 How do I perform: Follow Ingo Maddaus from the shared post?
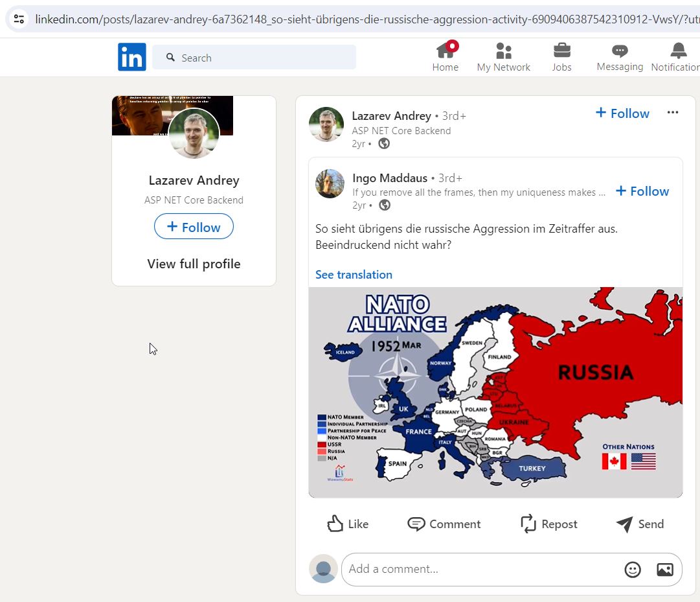642,191
